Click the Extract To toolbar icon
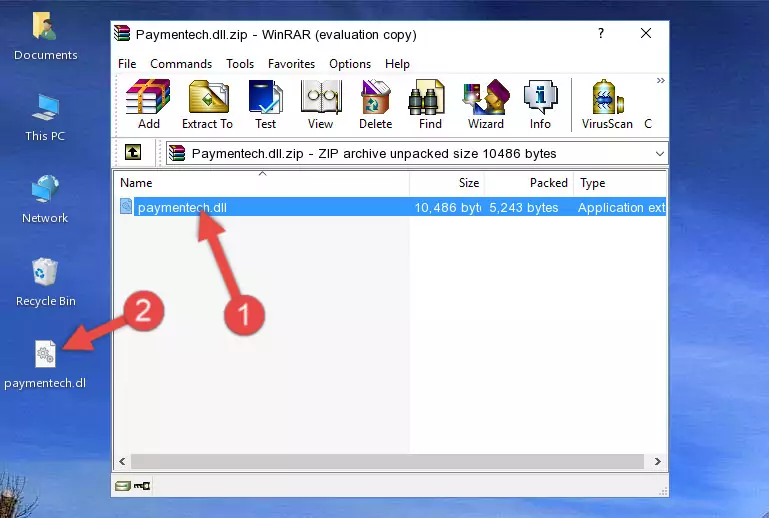769x518 pixels. [x=207, y=104]
